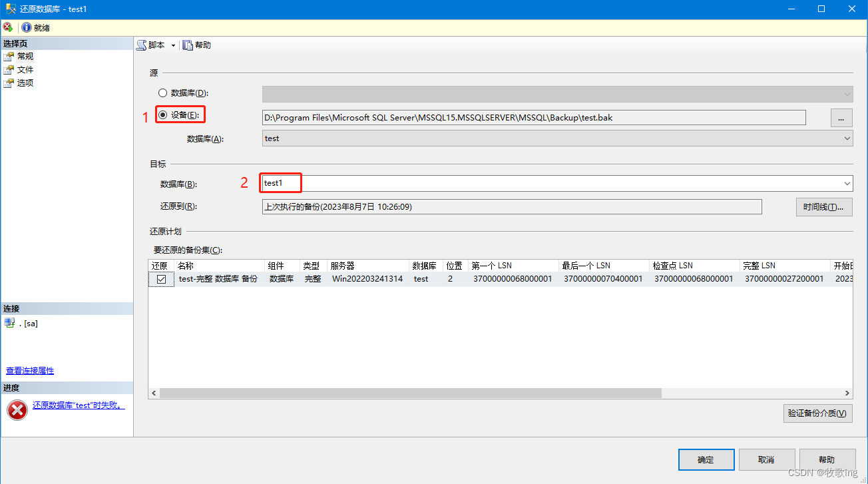Screen dimensions: 868x484
Task: Click the browse (...) device button
Action: [x=841, y=118]
